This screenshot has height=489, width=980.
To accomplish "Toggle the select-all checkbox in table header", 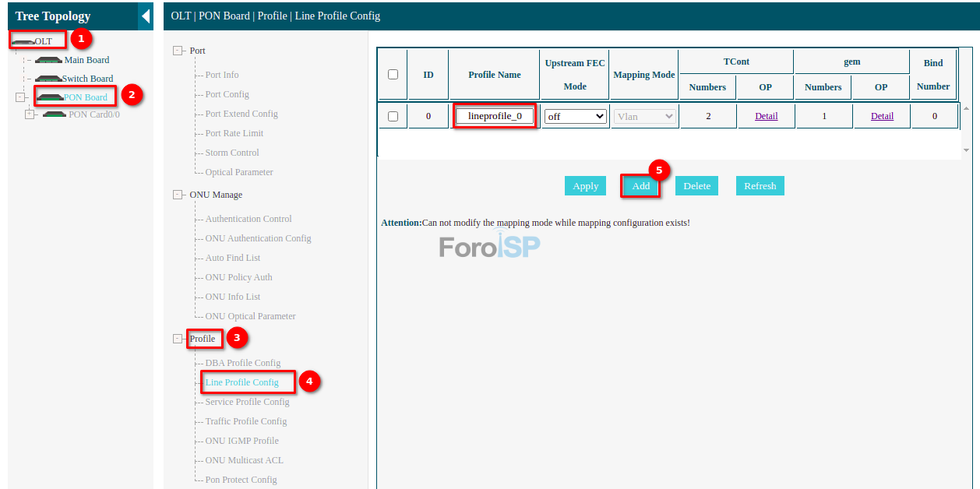I will pos(393,75).
